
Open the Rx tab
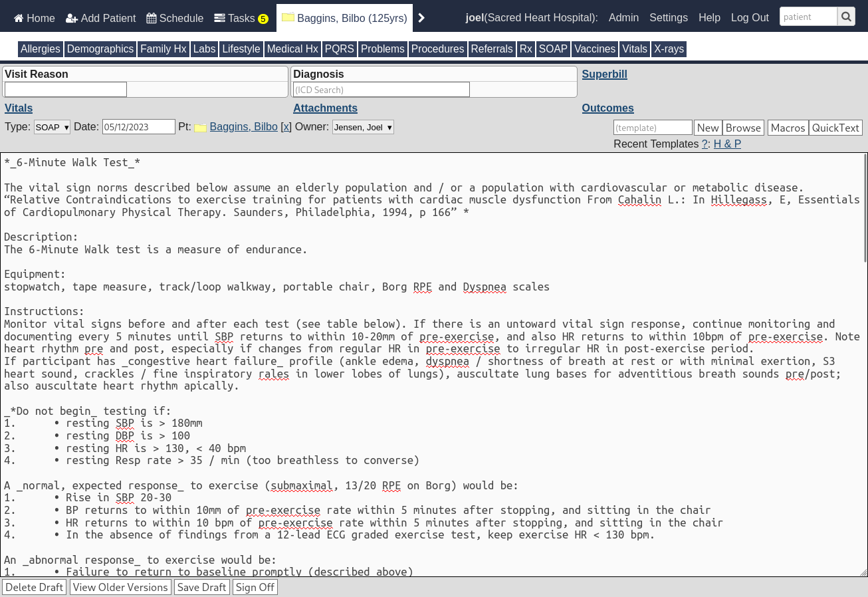[526, 49]
